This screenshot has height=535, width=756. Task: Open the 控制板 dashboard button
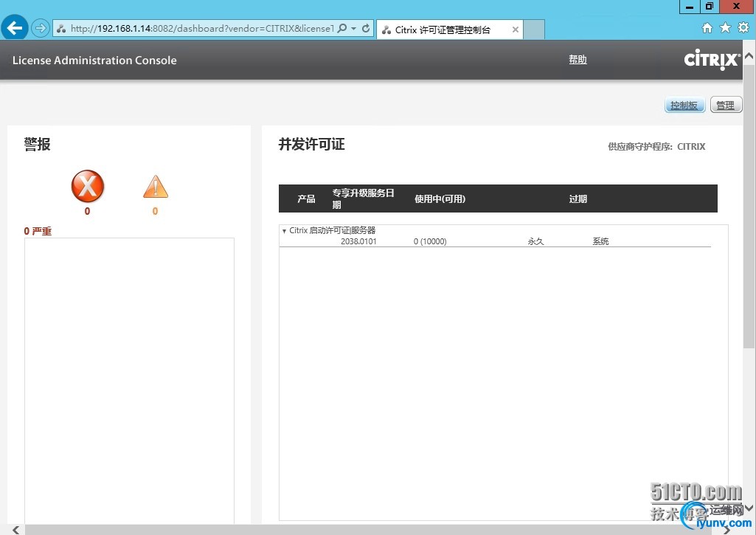click(x=684, y=106)
